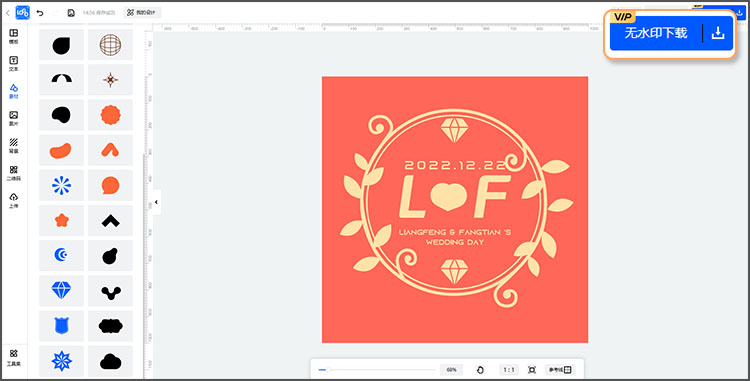Insert the orange rounded caret shape

[110, 150]
